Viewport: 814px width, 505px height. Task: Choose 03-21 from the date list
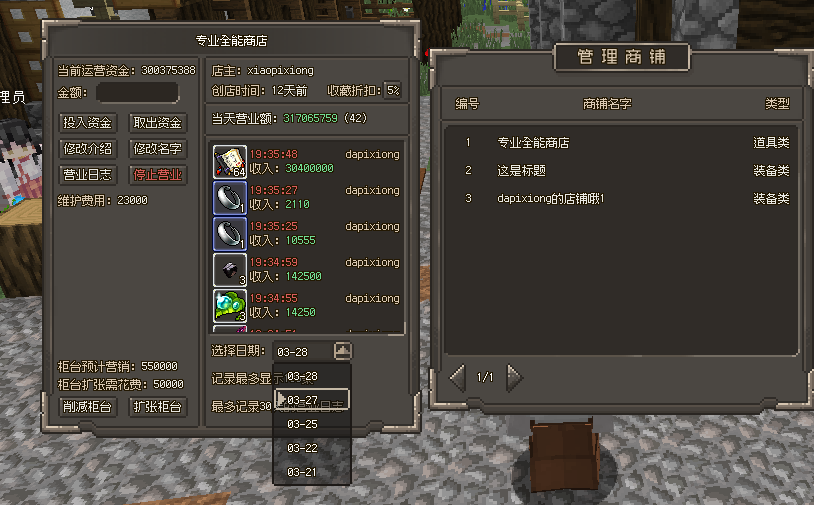tap(312, 472)
